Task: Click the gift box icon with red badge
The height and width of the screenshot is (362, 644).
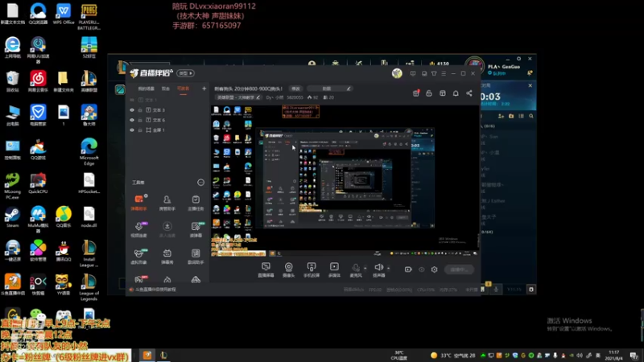Action: click(x=416, y=93)
